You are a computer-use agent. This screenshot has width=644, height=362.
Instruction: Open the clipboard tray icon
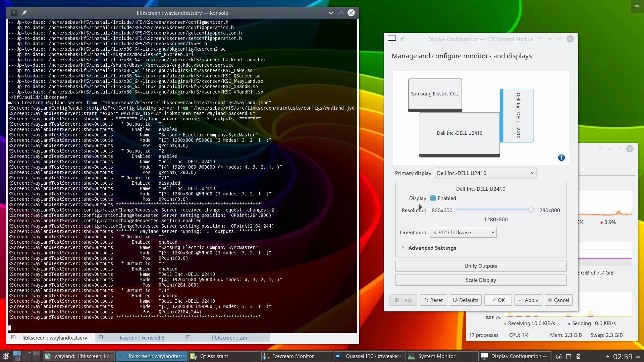click(x=569, y=356)
